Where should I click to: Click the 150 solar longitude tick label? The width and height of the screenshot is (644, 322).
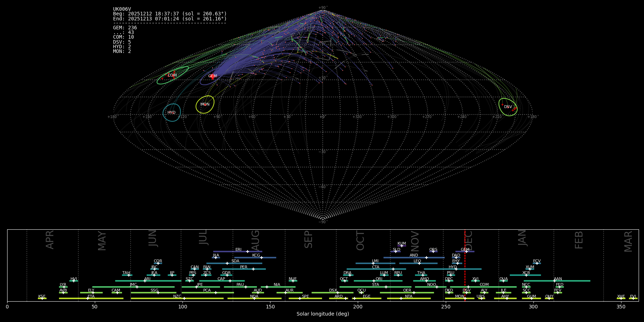270,307
